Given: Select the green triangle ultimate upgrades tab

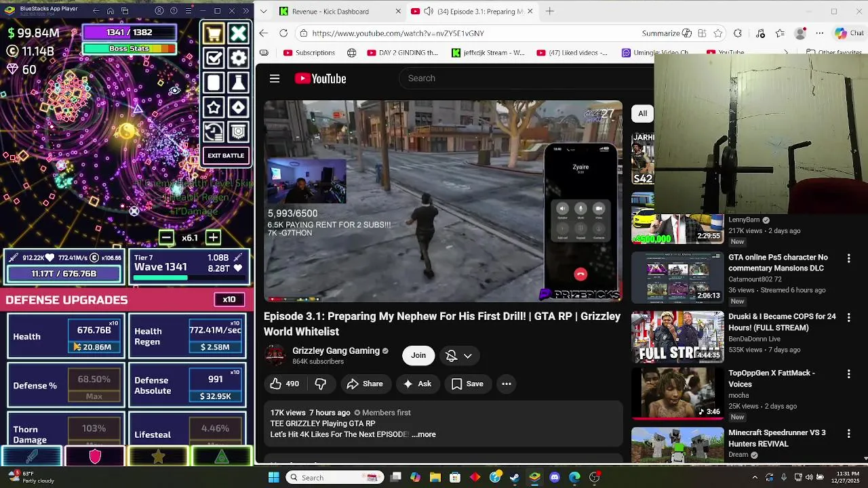Looking at the screenshot, I should (x=222, y=457).
